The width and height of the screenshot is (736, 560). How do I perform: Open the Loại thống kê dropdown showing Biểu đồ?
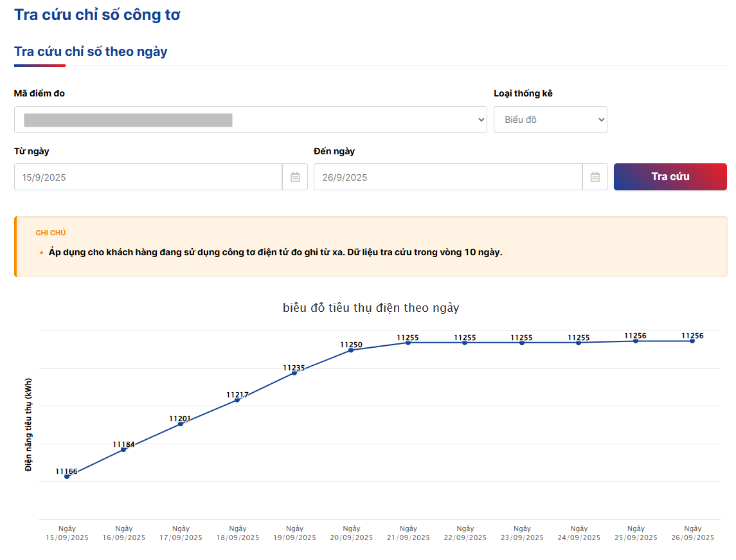click(550, 120)
